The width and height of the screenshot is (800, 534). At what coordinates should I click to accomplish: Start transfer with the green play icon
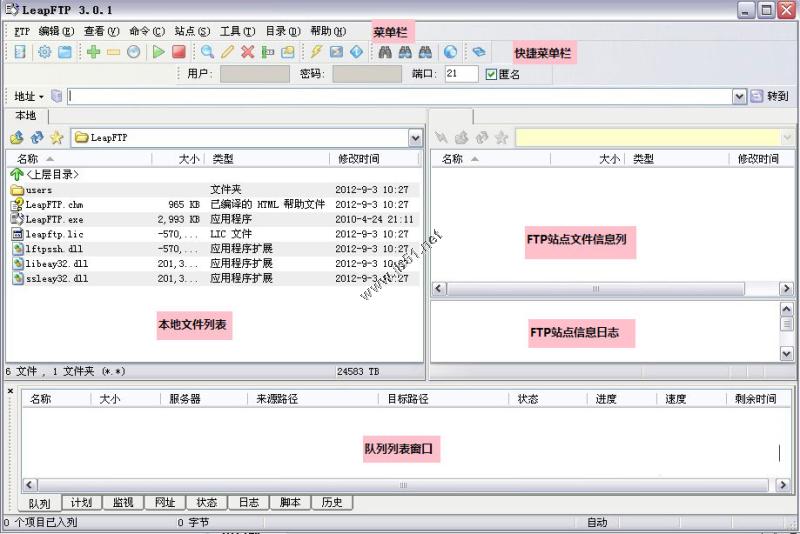(x=159, y=52)
